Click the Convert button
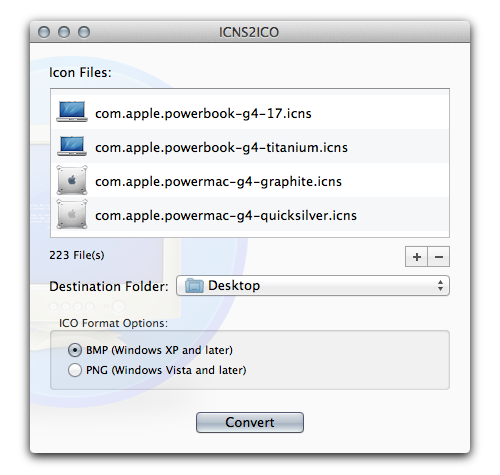The height and width of the screenshot is (475, 500). [x=250, y=422]
